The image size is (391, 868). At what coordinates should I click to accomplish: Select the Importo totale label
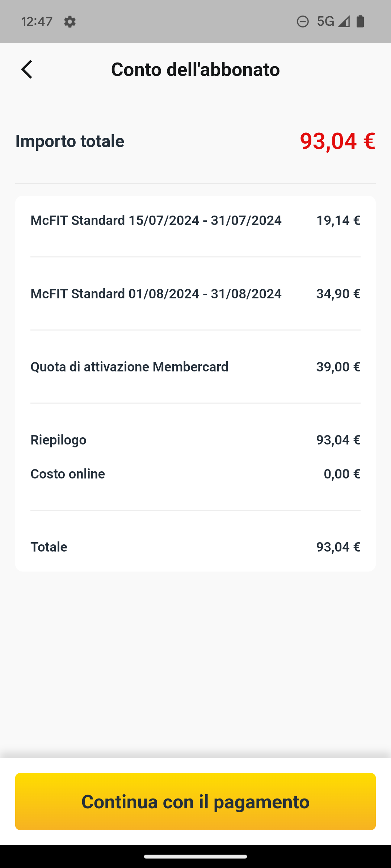point(70,141)
